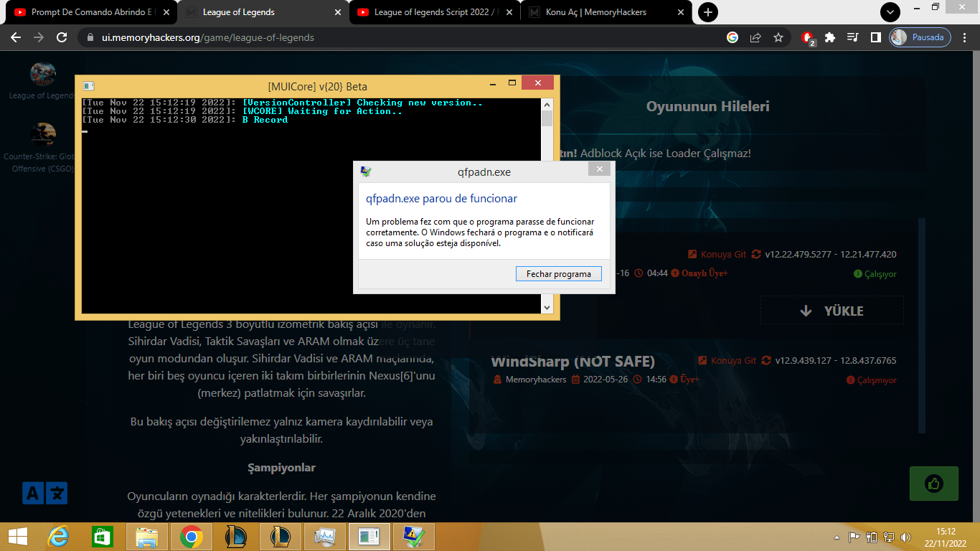This screenshot has width=980, height=551.
Task: Switch to the console window taskbar icon
Action: [x=369, y=536]
